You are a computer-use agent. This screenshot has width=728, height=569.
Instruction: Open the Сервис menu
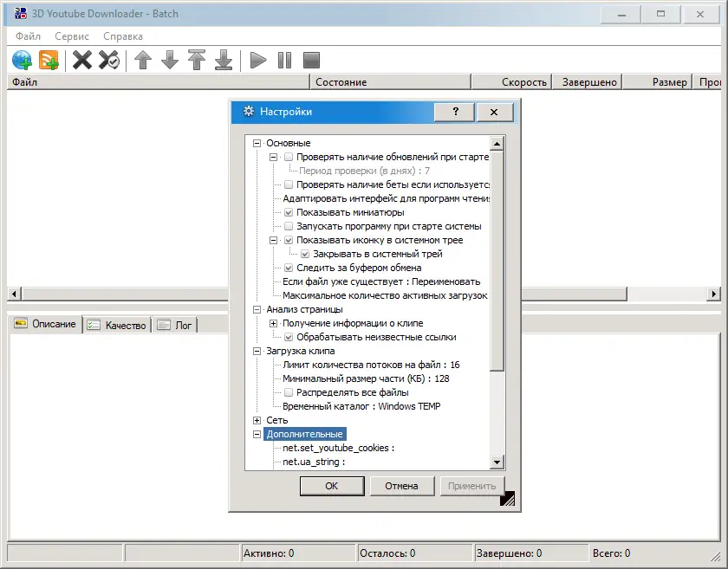click(71, 36)
